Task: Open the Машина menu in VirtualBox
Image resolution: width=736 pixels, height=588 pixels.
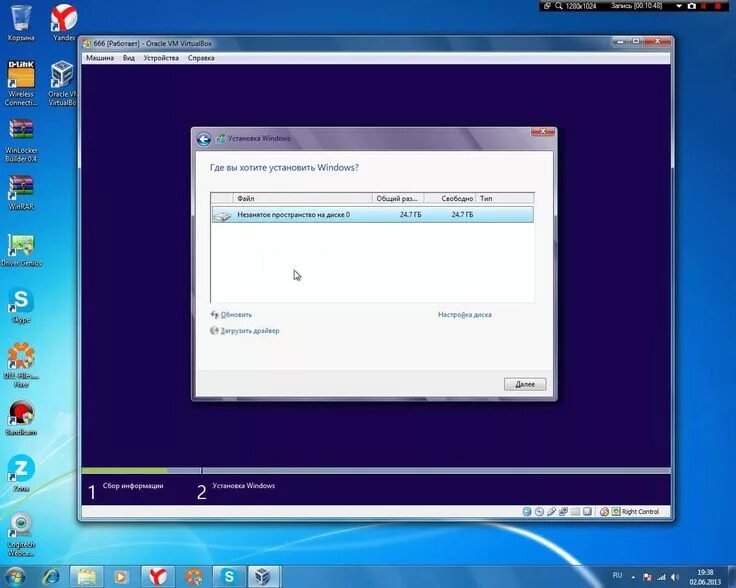Action: 100,58
